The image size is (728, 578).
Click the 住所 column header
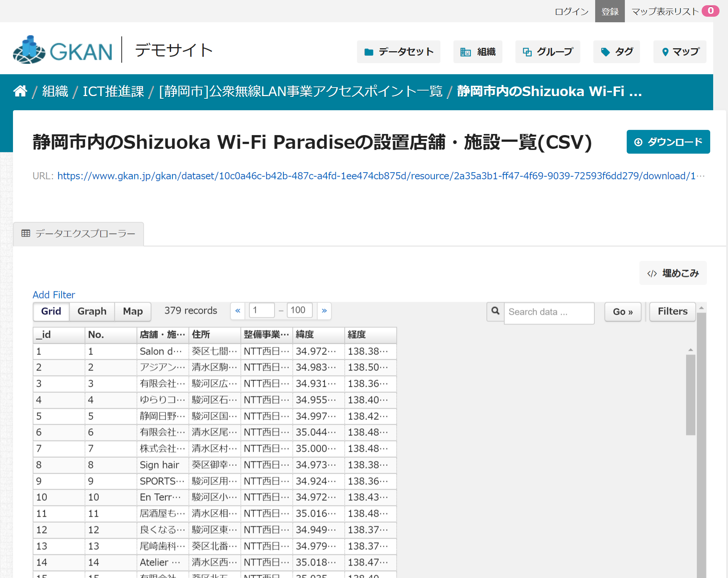coord(215,335)
